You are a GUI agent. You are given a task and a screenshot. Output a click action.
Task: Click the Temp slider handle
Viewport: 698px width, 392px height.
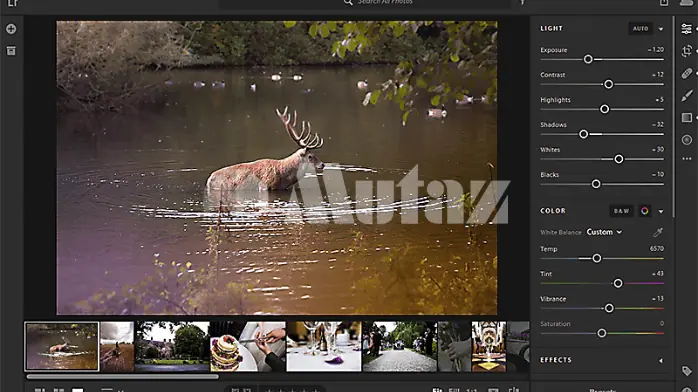[x=597, y=258]
